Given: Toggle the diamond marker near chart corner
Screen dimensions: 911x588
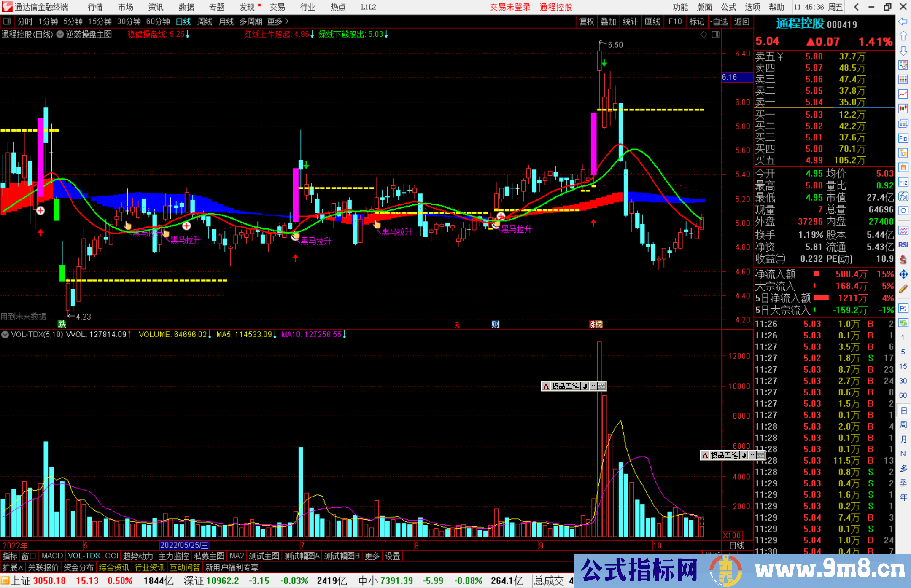Looking at the screenshot, I should point(703,35).
